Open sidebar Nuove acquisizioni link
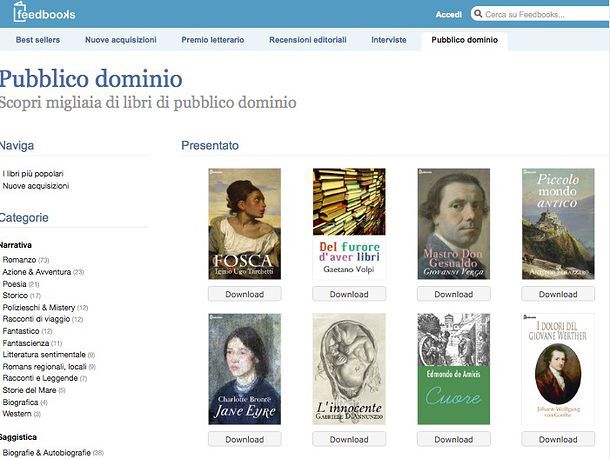 [x=36, y=186]
